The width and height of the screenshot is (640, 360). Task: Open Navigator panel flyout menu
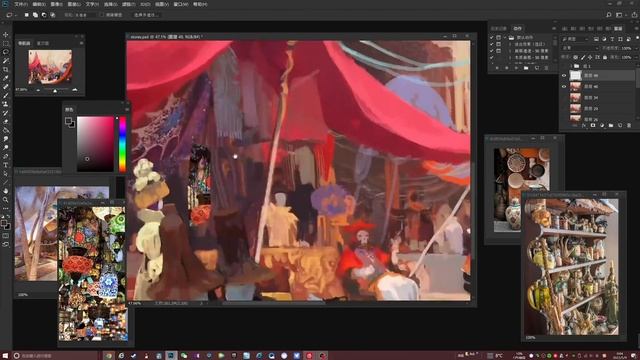click(81, 43)
